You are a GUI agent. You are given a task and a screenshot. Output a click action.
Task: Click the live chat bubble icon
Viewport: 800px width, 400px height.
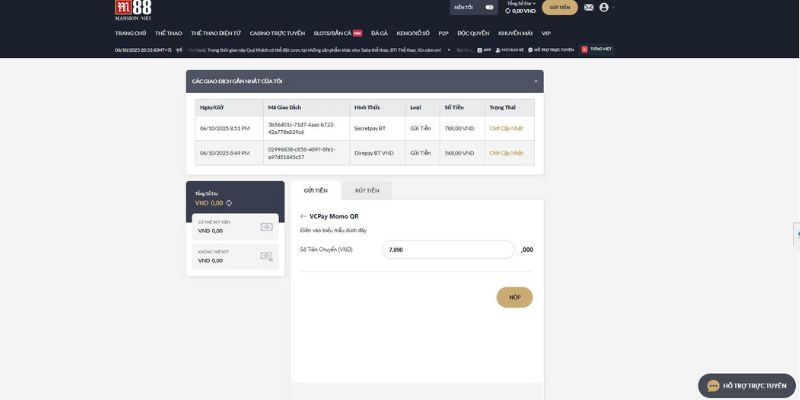pyautogui.click(x=713, y=386)
